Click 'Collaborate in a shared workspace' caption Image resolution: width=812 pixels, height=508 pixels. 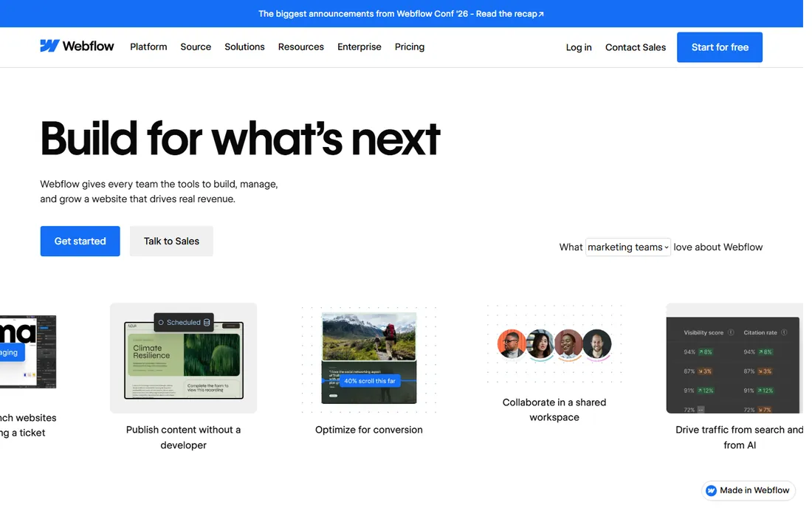pos(554,410)
